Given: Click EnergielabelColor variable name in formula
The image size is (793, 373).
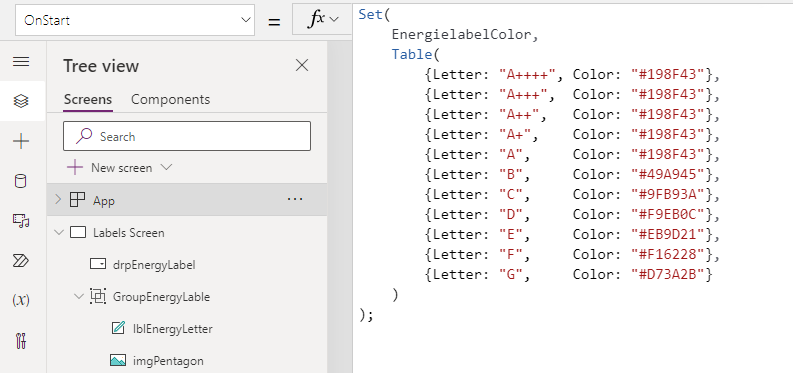Looking at the screenshot, I should [x=461, y=34].
